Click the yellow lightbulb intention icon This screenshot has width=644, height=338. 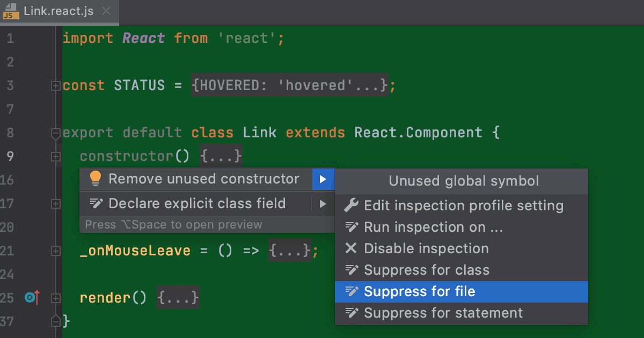[x=96, y=179]
